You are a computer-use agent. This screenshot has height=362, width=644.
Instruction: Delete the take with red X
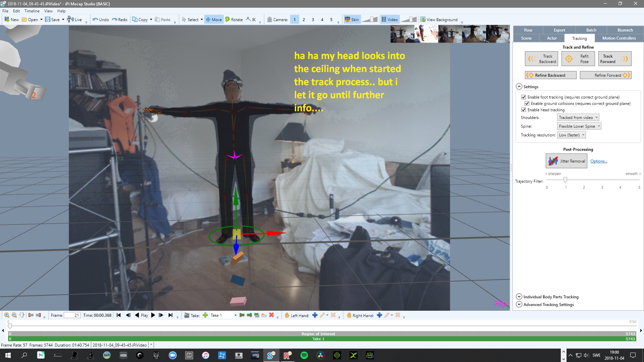[271, 315]
